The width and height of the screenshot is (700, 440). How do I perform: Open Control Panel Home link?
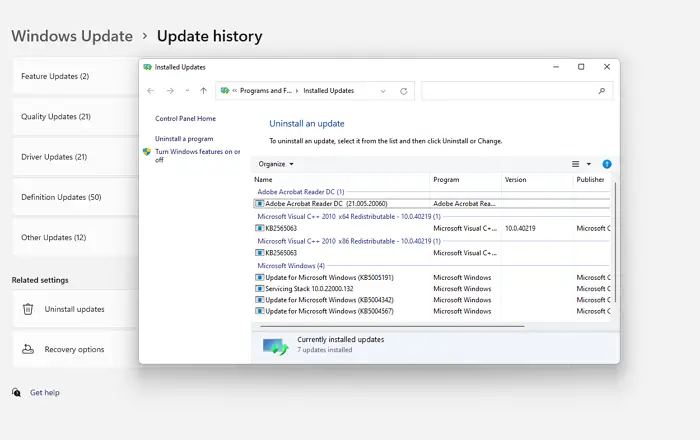(x=185, y=119)
